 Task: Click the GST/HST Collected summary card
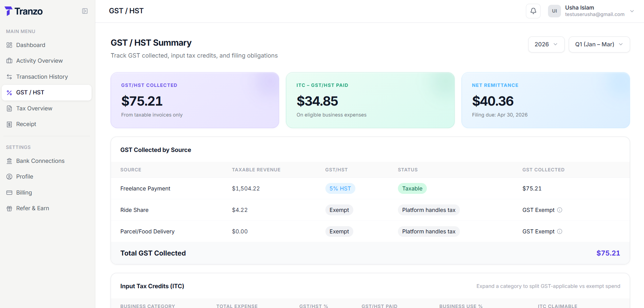[195, 100]
